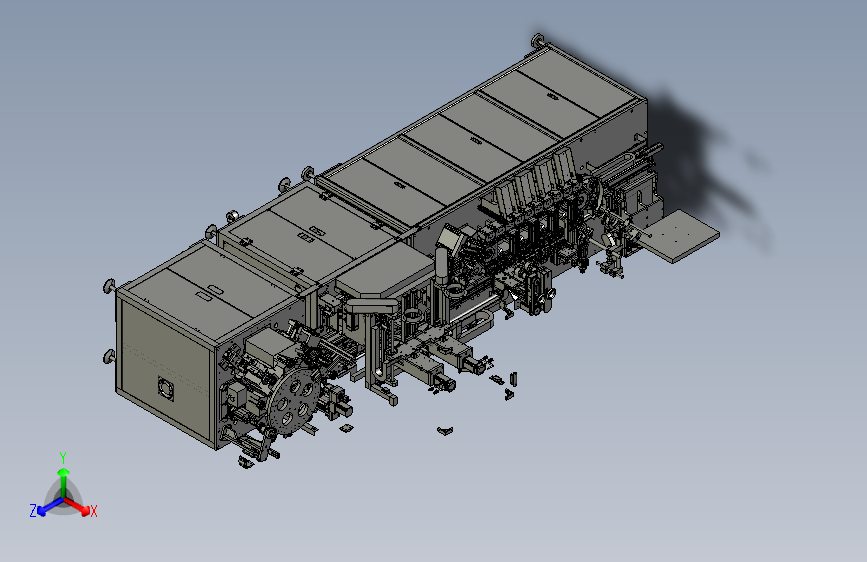Select the square fan vent on the end panel

(166, 388)
